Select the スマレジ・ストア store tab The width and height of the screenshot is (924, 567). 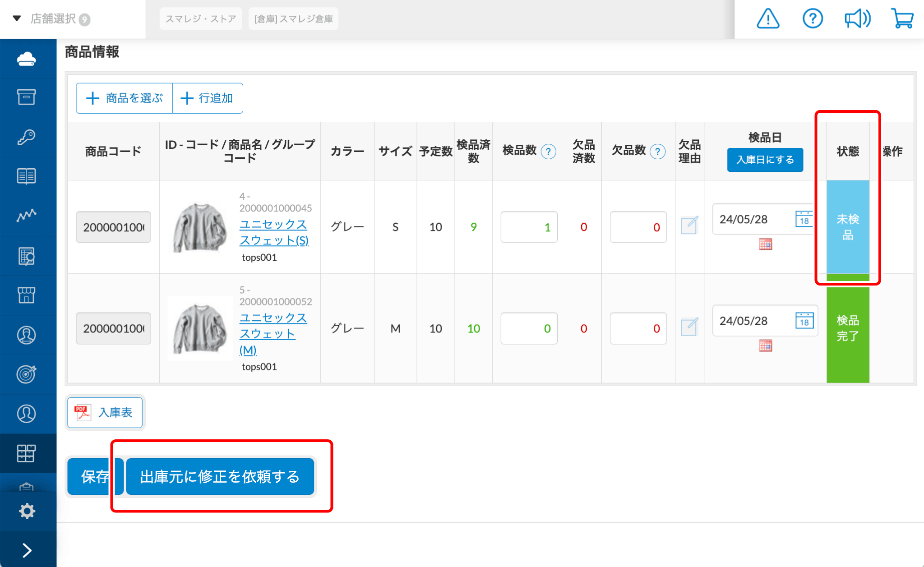point(201,19)
